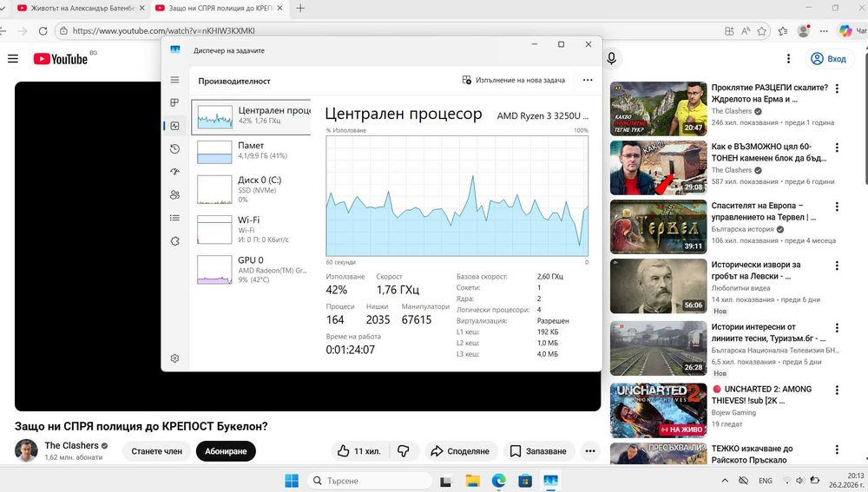Close the 'Защо ни СПРЯ полиция' browser tab
The width and height of the screenshot is (868, 492).
(279, 9)
